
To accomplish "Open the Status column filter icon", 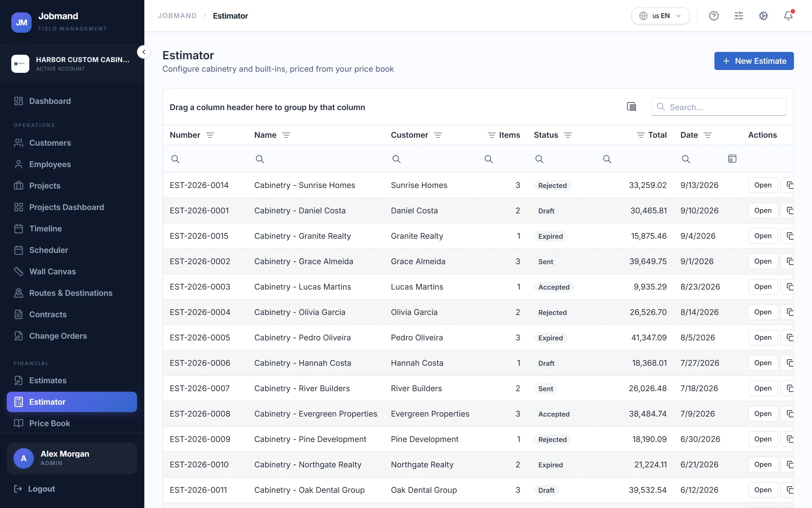I will [568, 135].
